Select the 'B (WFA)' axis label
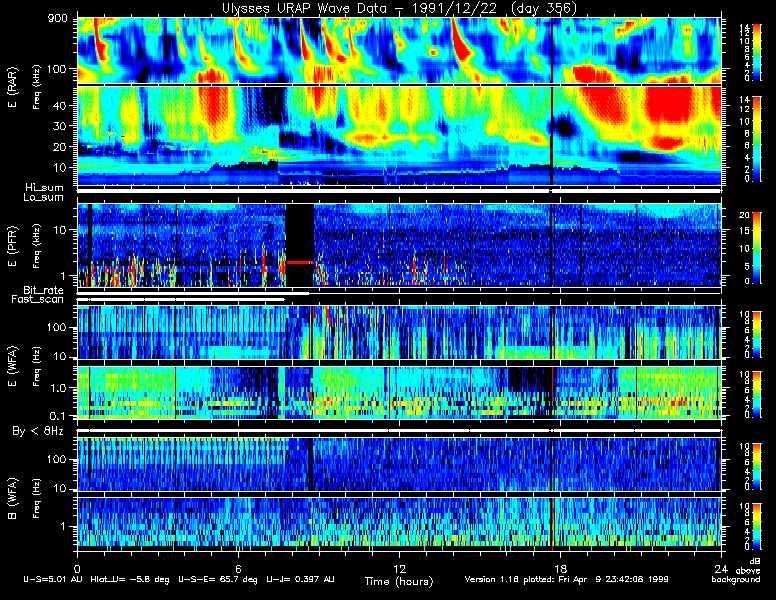The width and height of the screenshot is (776, 600). (x=12, y=498)
